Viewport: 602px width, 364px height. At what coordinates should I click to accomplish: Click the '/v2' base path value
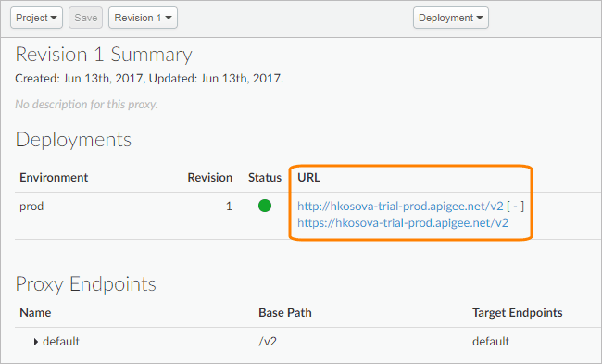pyautogui.click(x=268, y=342)
